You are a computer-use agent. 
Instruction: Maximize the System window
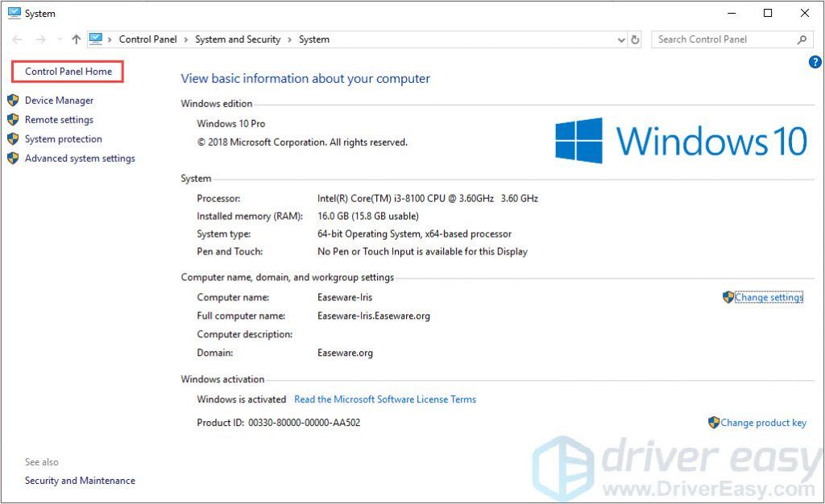click(x=768, y=13)
